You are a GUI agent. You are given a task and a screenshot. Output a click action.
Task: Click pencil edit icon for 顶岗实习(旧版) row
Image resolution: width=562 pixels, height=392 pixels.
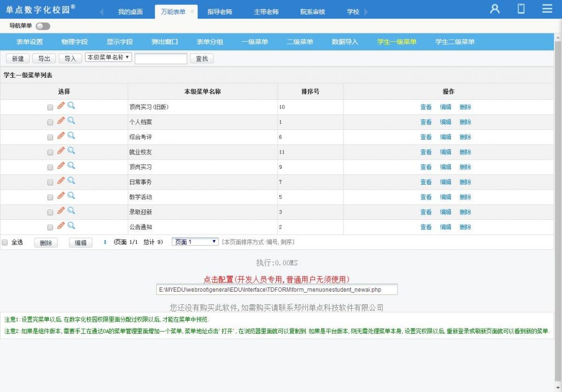coord(61,106)
